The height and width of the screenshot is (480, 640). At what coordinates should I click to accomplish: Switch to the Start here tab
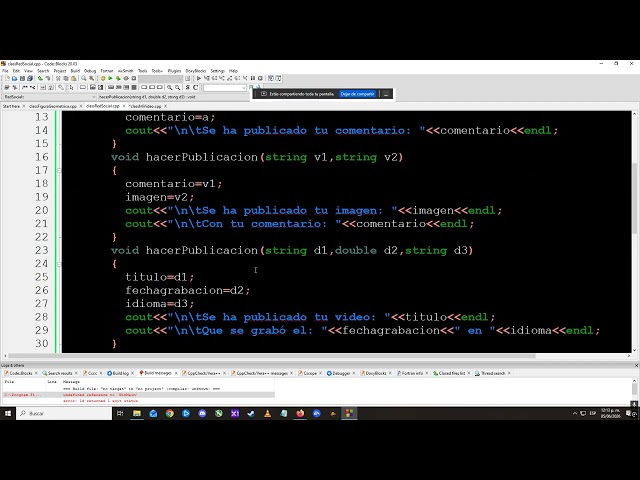click(11, 106)
